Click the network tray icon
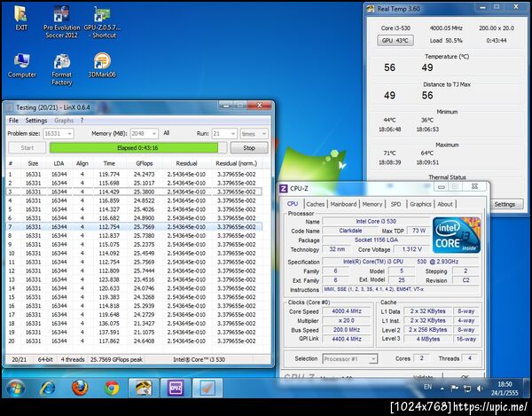The width and height of the screenshot is (532, 416). tap(467, 389)
